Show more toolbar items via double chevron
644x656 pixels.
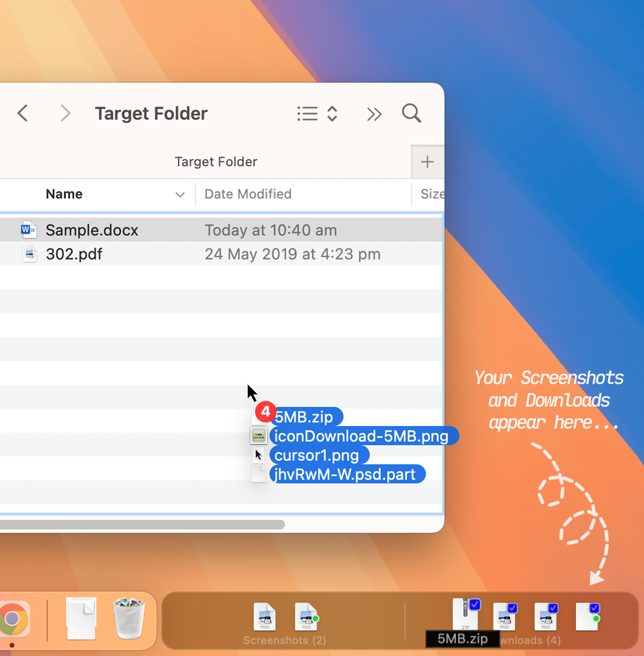point(374,114)
